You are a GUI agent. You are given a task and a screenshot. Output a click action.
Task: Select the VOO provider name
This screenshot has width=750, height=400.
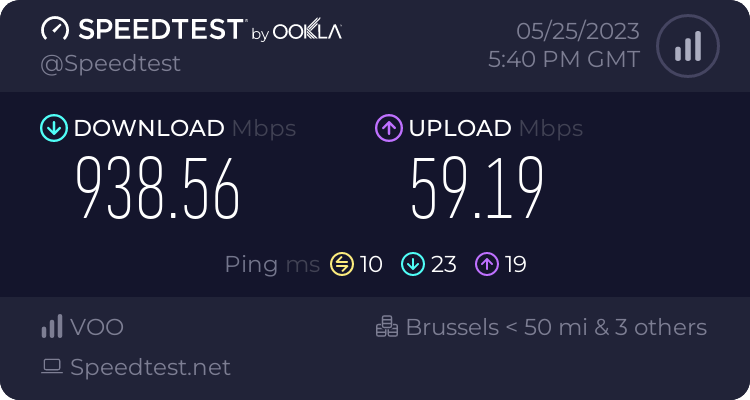(x=97, y=327)
